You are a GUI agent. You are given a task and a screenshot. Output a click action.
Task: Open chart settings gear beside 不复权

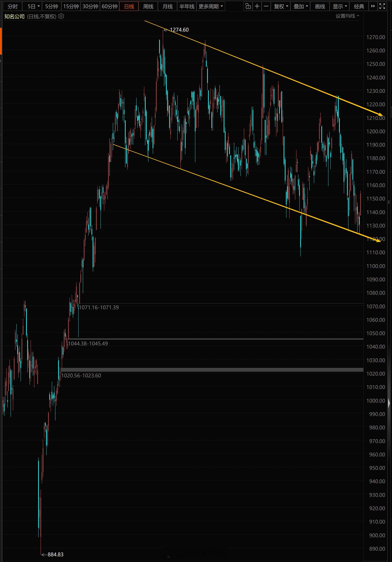point(61,16)
